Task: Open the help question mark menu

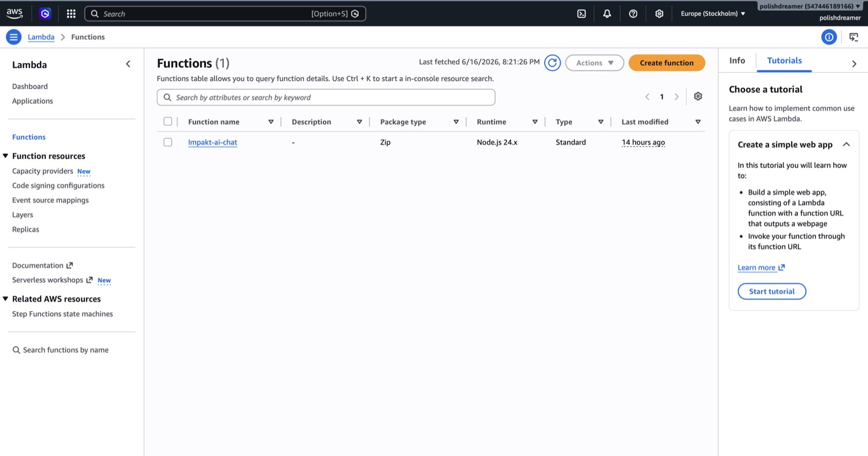Action: coord(633,14)
